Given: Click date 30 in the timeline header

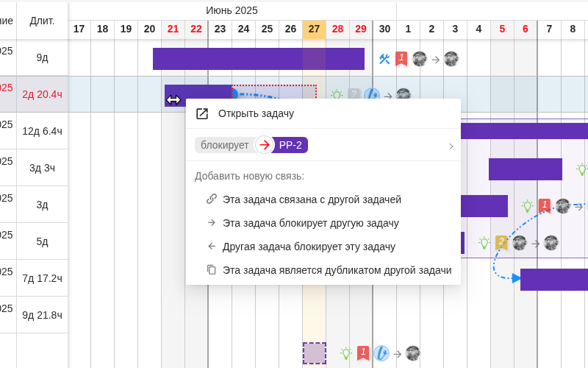Looking at the screenshot, I should [384, 29].
